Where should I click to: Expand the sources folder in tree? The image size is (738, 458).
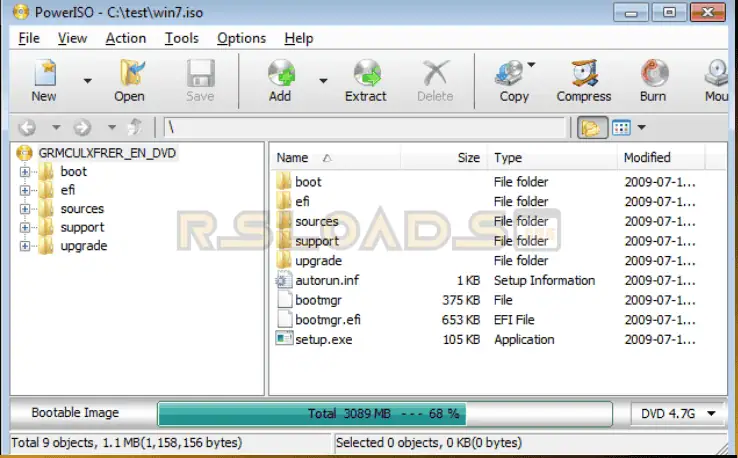[x=24, y=209]
